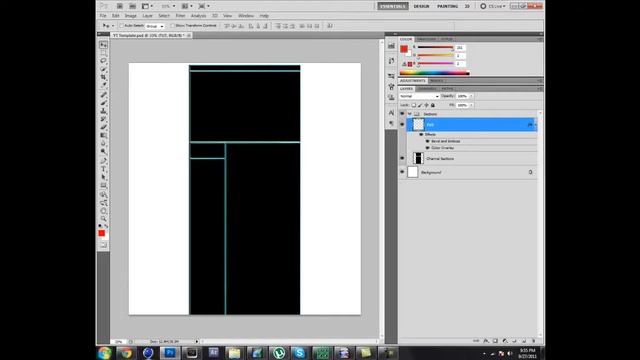Toggle Bevel and Emboss effect eye
Screen dimensions: 640x360
pos(427,141)
